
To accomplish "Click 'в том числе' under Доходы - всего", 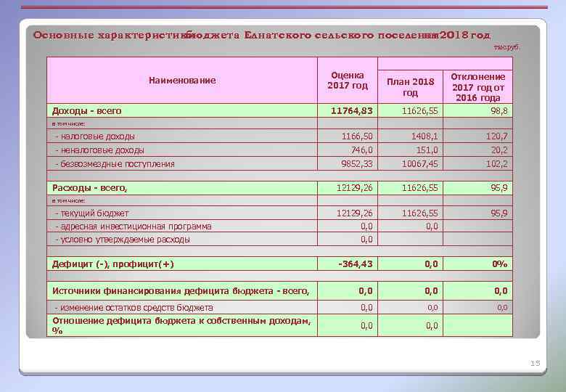I will (x=69, y=124).
